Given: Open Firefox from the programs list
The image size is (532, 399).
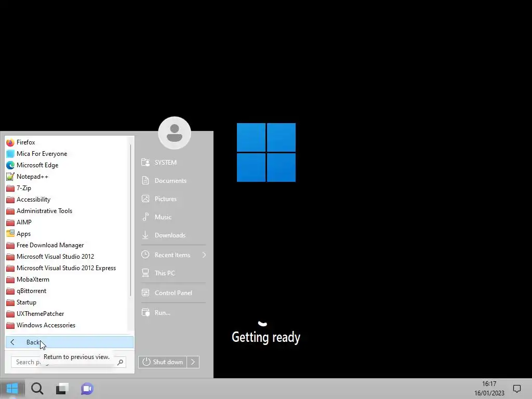Looking at the screenshot, I should pos(66,142).
